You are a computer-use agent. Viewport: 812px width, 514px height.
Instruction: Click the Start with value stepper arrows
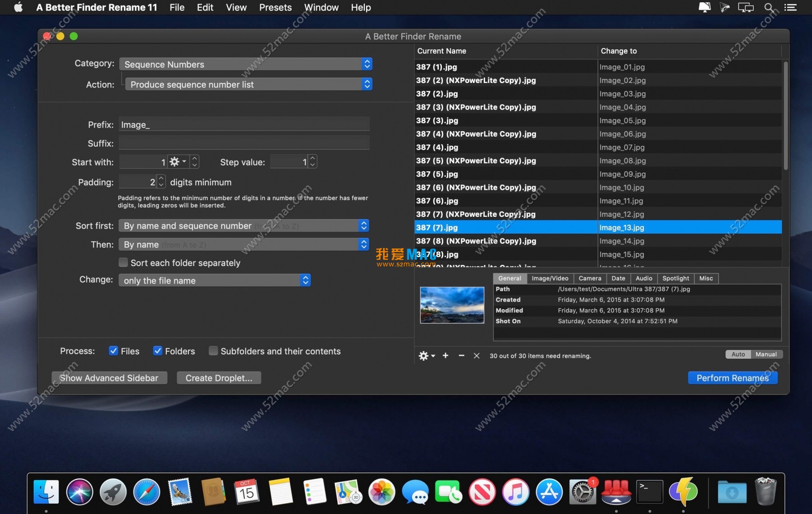tap(194, 161)
